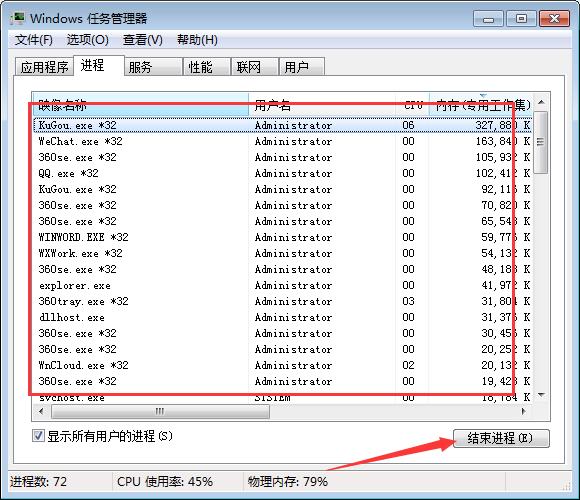Click the horizontal scrollbar left arrow
The image size is (580, 500).
pos(41,411)
